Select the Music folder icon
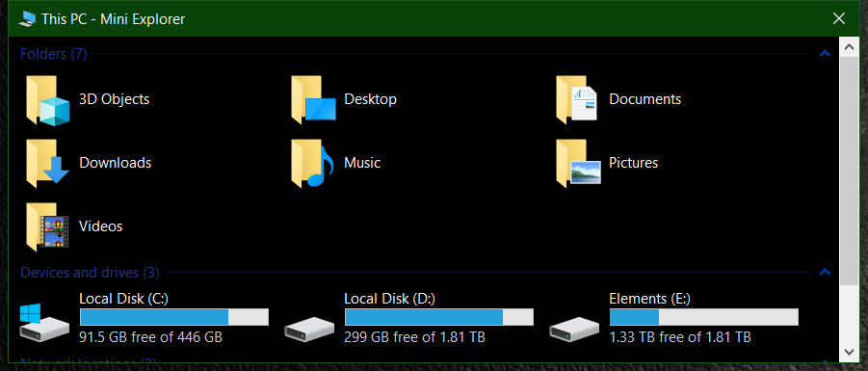Screen dimensions: 868x371 pyautogui.click(x=313, y=164)
